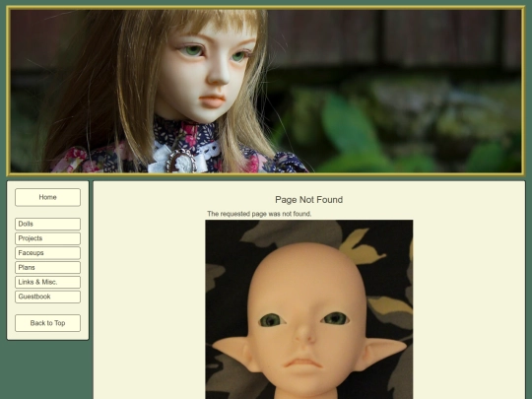Open the Faceups section
This screenshot has height=399, width=532.
tap(47, 253)
